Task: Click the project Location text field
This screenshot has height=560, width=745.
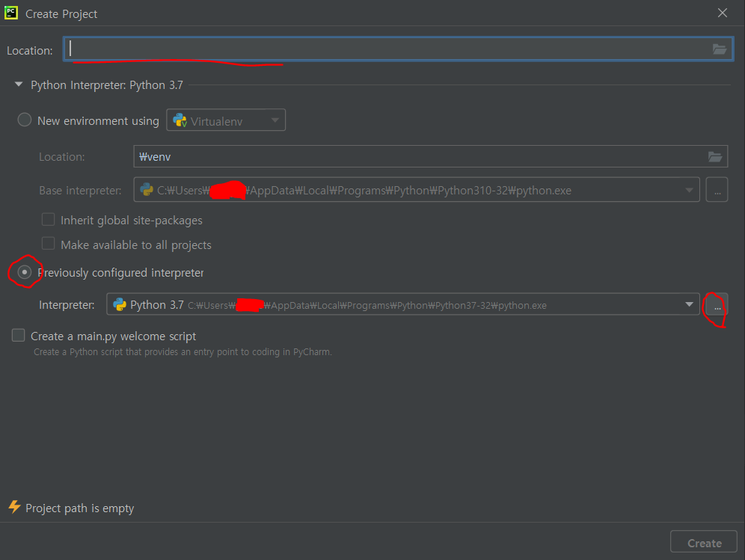Action: coord(398,49)
